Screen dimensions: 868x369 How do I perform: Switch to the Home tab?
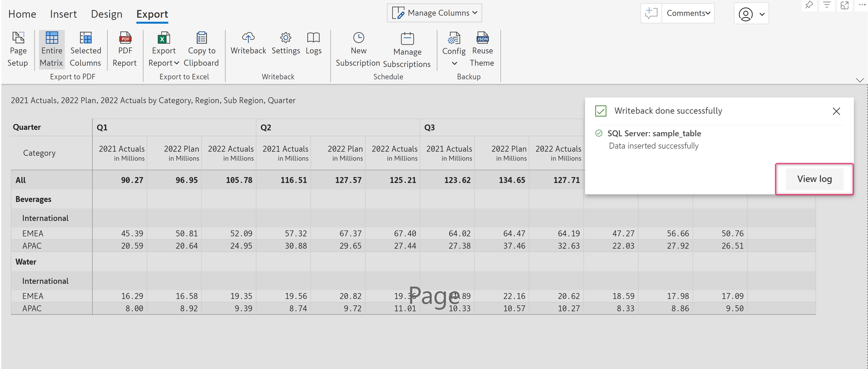22,14
